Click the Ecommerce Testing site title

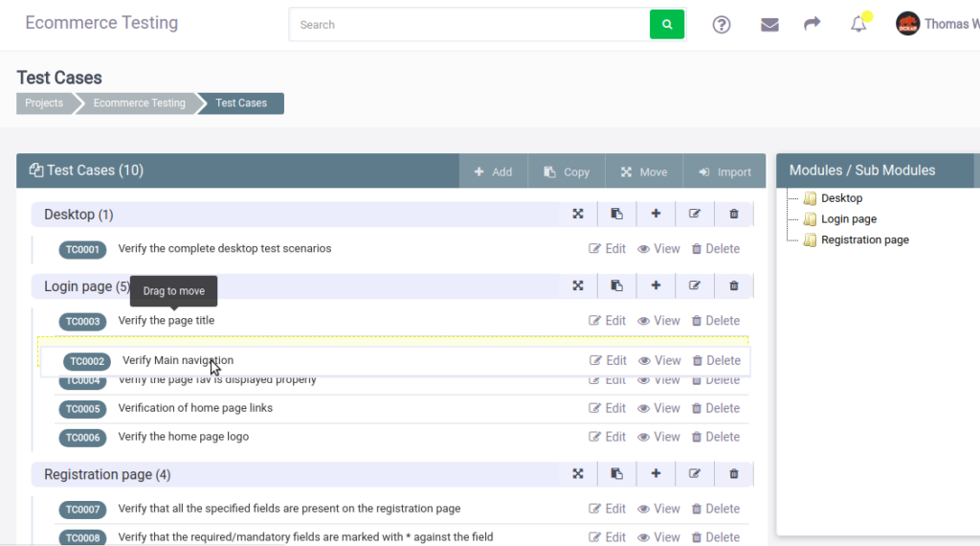101,23
